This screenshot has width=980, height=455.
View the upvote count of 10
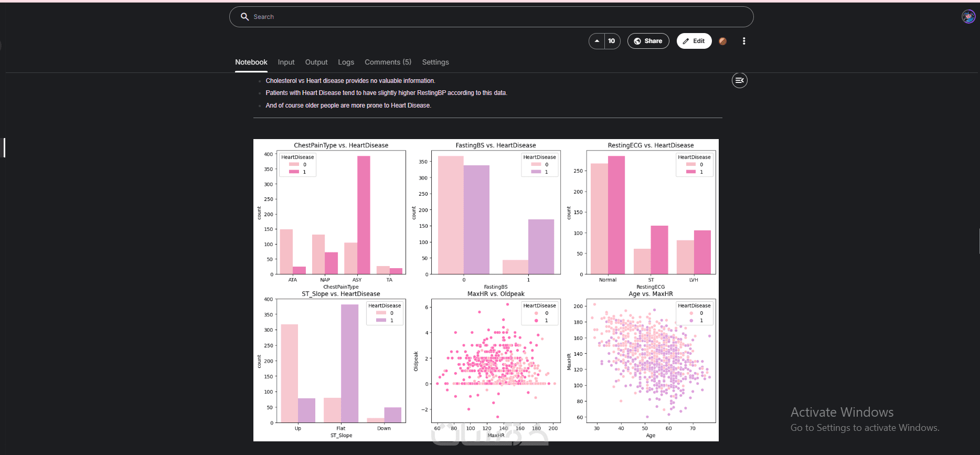pos(612,41)
